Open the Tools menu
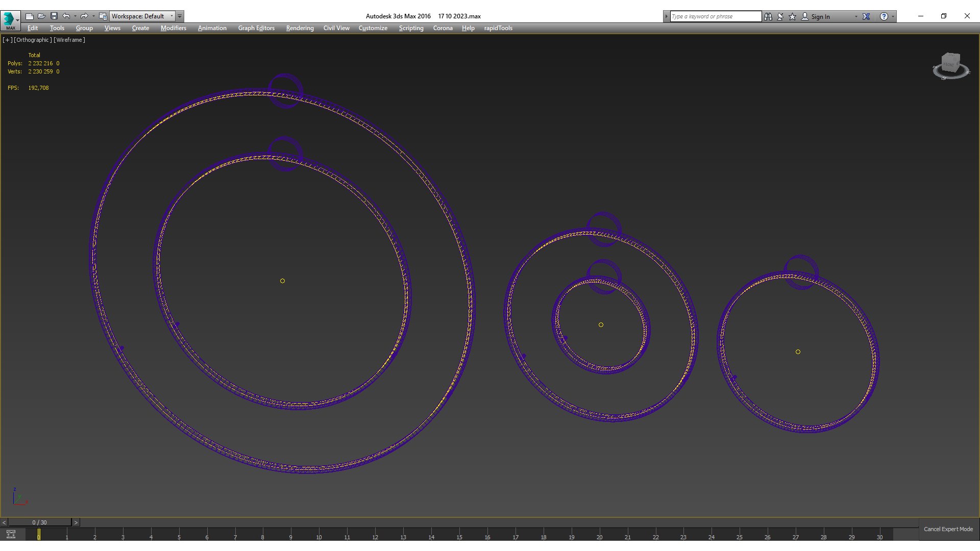The width and height of the screenshot is (980, 551). [x=57, y=28]
